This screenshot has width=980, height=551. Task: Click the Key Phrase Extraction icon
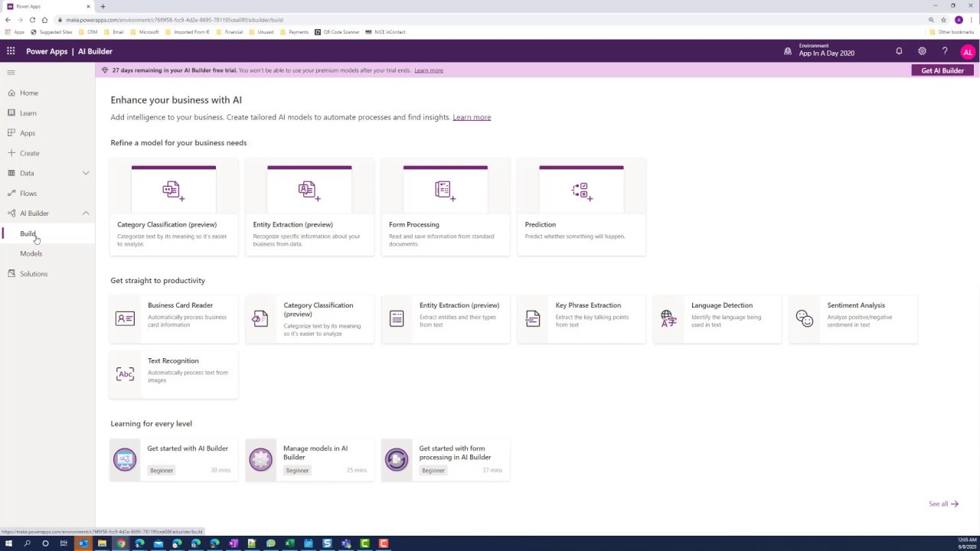tap(533, 318)
